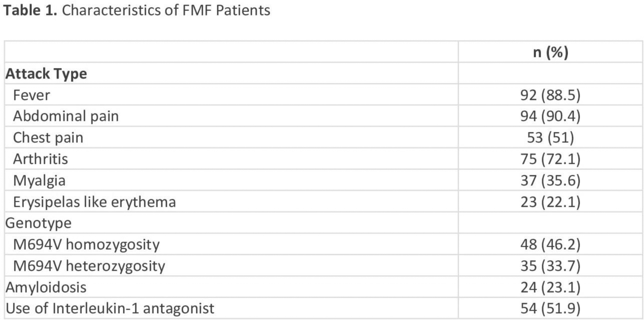Select the '53 (51)' value cell
The image size is (644, 320).
(x=550, y=138)
